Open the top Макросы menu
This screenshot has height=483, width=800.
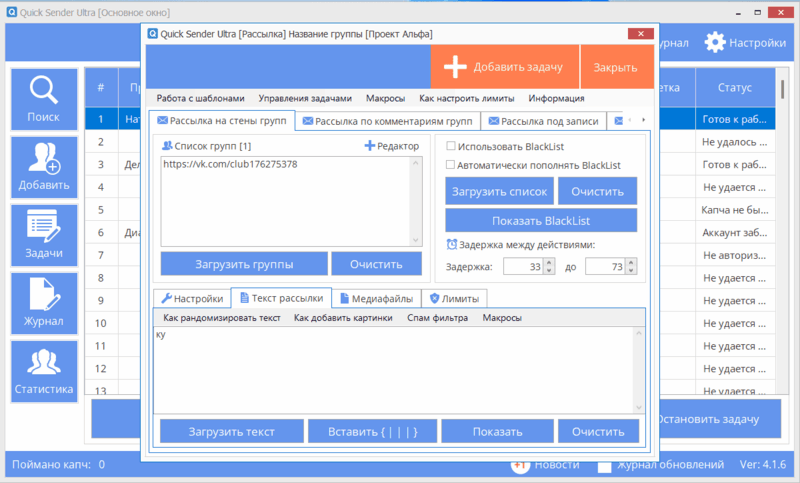pos(385,98)
